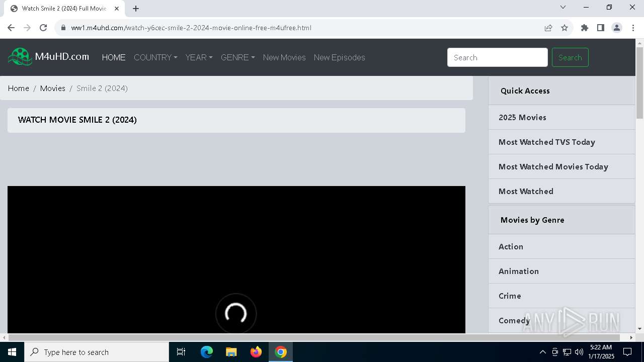Open New Episodes page
The height and width of the screenshot is (362, 644).
[340, 57]
